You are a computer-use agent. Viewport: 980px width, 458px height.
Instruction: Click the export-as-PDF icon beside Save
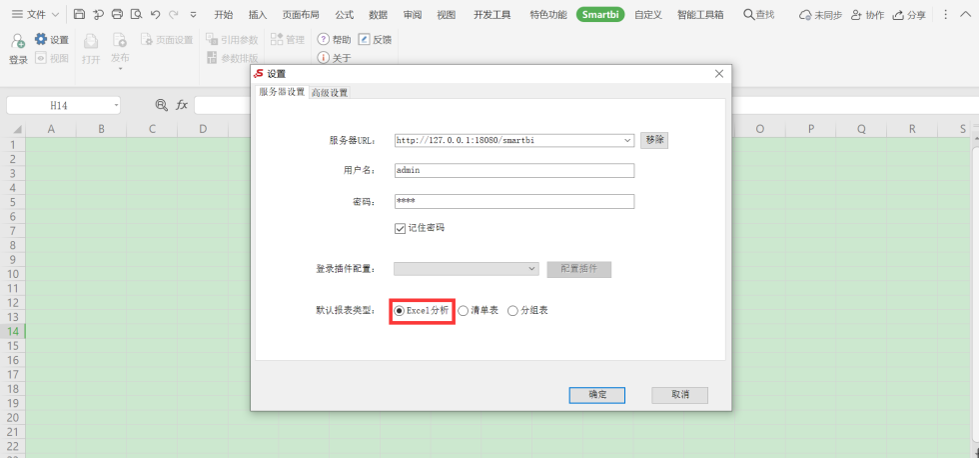pos(98,14)
